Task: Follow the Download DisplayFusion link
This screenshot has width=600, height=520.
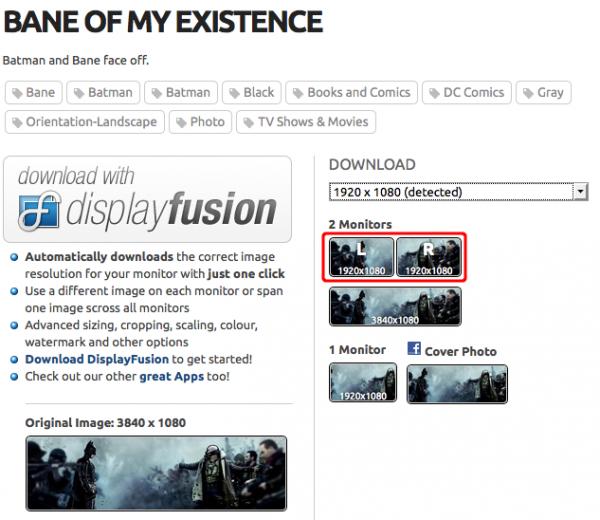Action: point(97,359)
